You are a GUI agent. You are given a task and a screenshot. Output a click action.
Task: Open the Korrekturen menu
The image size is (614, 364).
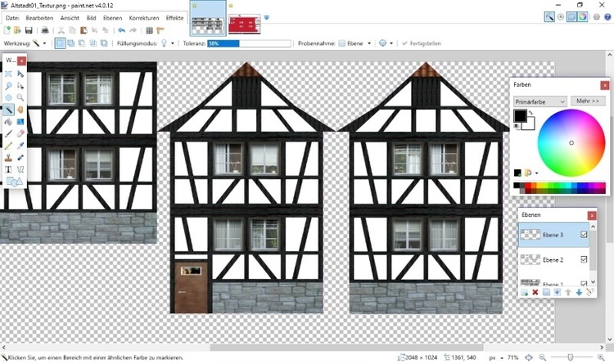(144, 17)
